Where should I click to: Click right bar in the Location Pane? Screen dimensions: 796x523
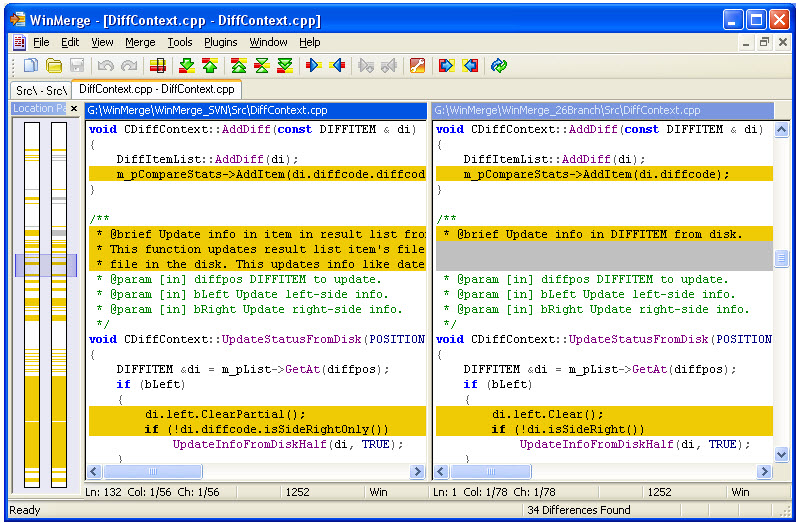point(59,305)
